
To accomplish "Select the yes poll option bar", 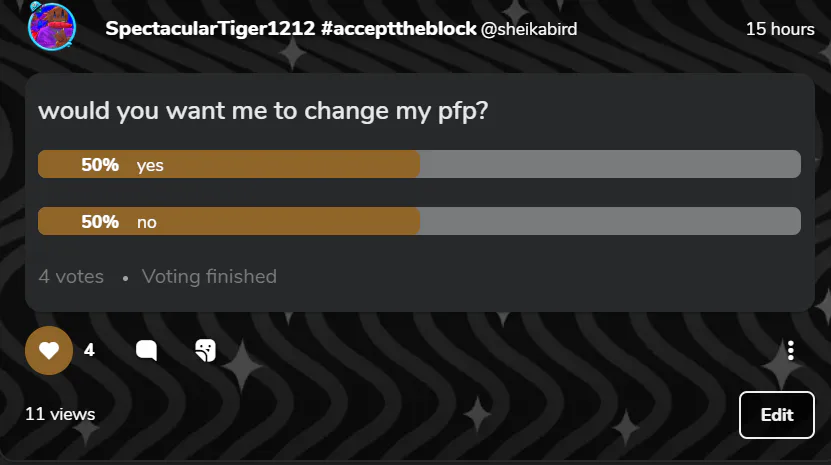I will (419, 164).
